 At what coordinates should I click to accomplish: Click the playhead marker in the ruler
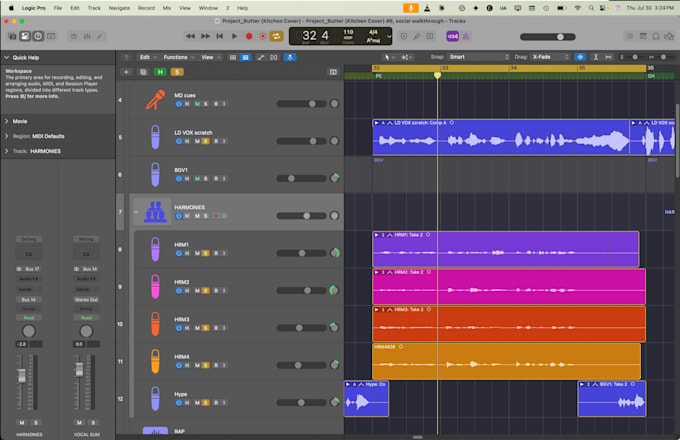(x=437, y=75)
